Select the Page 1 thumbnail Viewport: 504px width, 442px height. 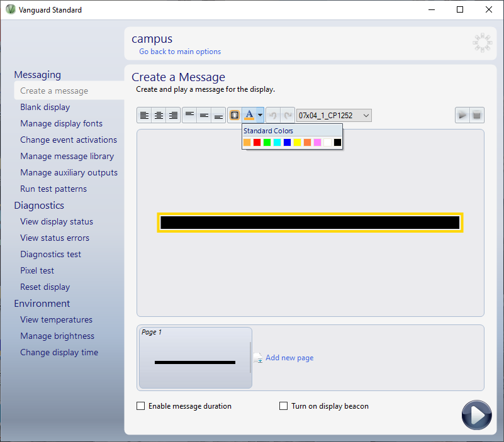click(x=195, y=358)
